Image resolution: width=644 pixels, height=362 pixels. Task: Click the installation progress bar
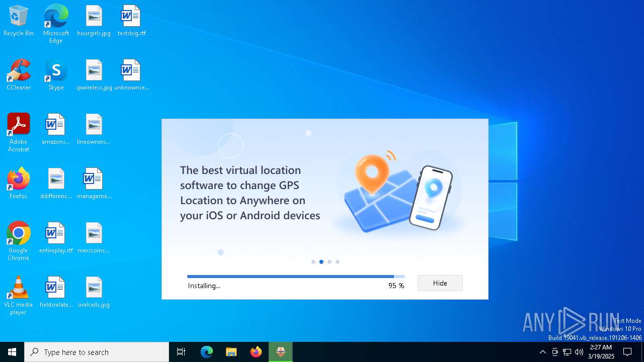296,277
